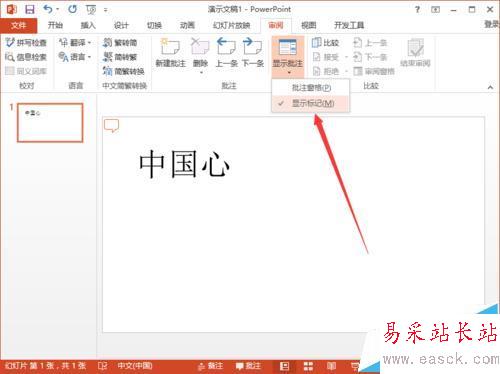Undo the last action
This screenshot has width=500, height=374.
pos(48,9)
